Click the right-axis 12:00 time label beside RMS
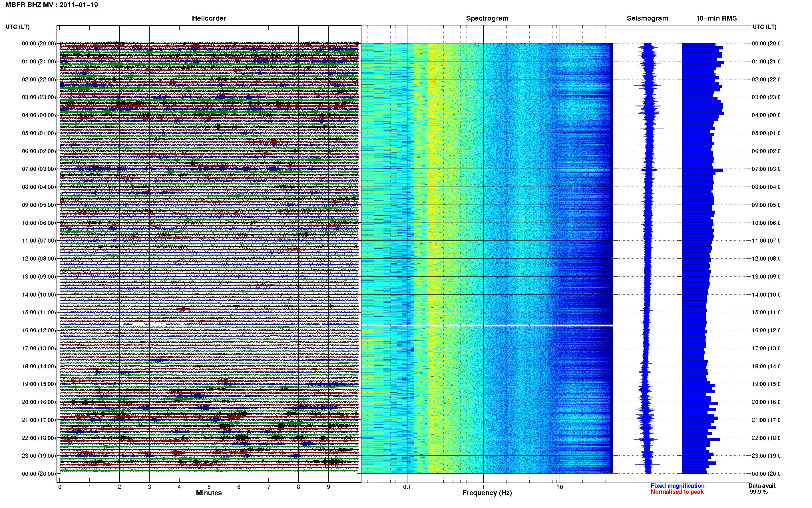The height and width of the screenshot is (508, 812). click(766, 259)
